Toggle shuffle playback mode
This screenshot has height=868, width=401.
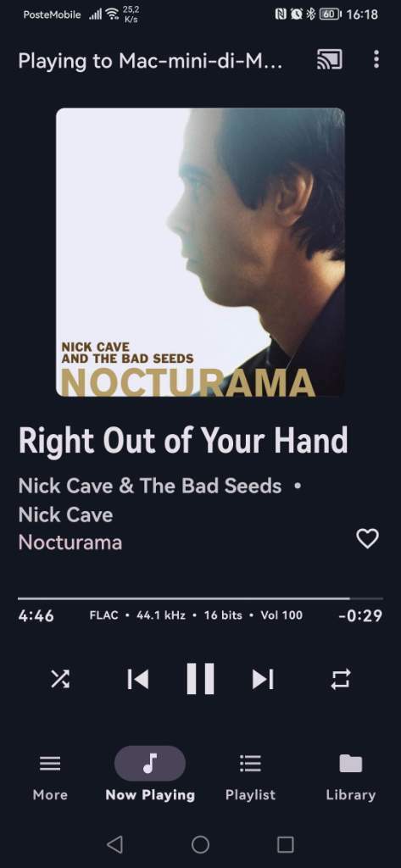[60, 679]
